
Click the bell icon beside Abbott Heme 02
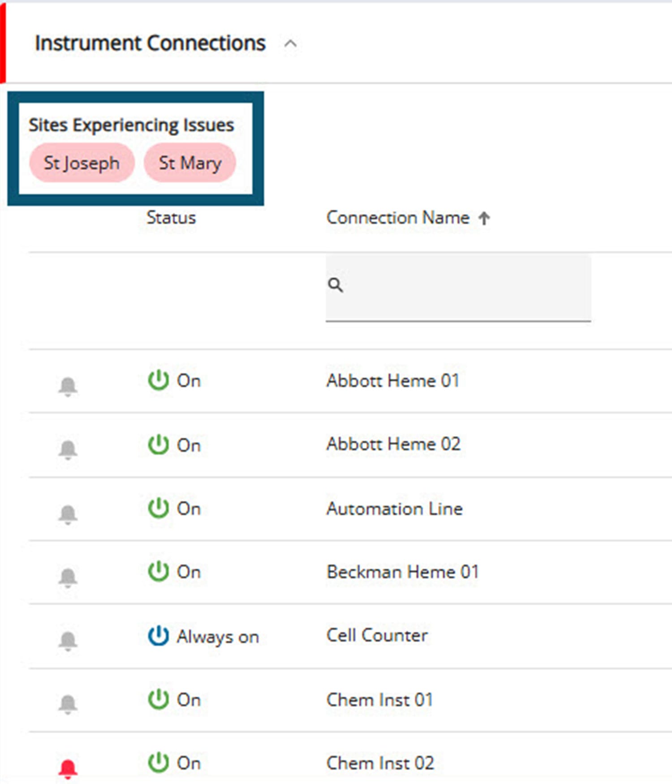pos(68,449)
